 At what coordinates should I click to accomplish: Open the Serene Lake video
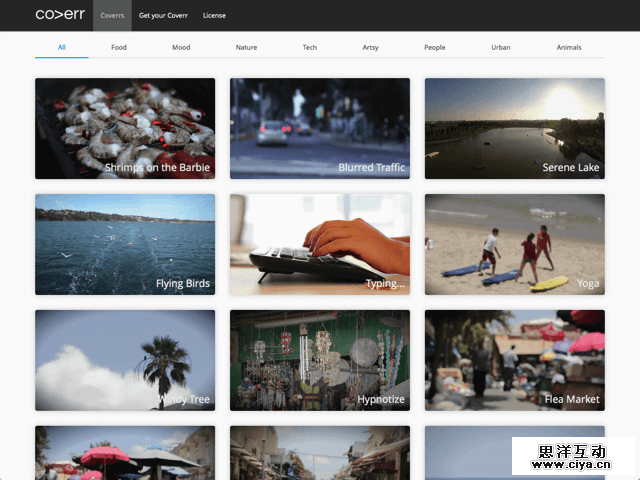tap(515, 129)
